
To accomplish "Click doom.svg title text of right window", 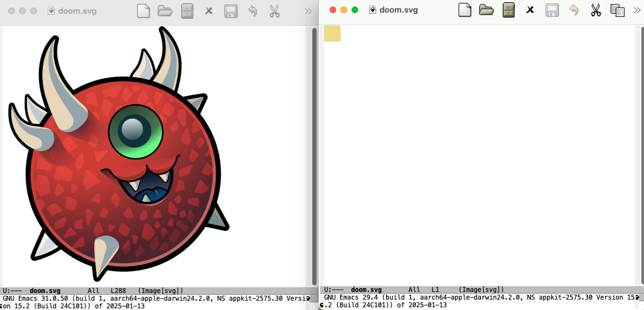I will coord(399,10).
